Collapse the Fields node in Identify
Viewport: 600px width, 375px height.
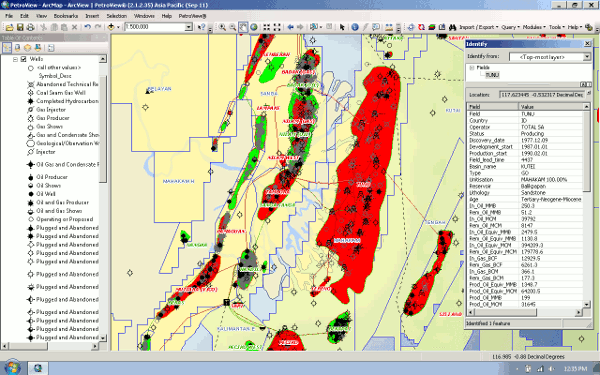tap(472, 68)
